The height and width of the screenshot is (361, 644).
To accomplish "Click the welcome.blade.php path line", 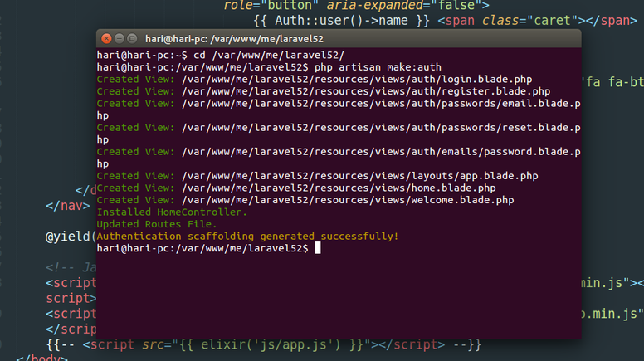I will tap(347, 200).
